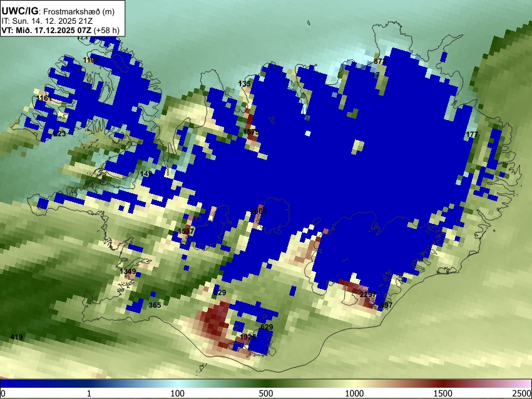Click the 419 value on the map

click(16, 337)
